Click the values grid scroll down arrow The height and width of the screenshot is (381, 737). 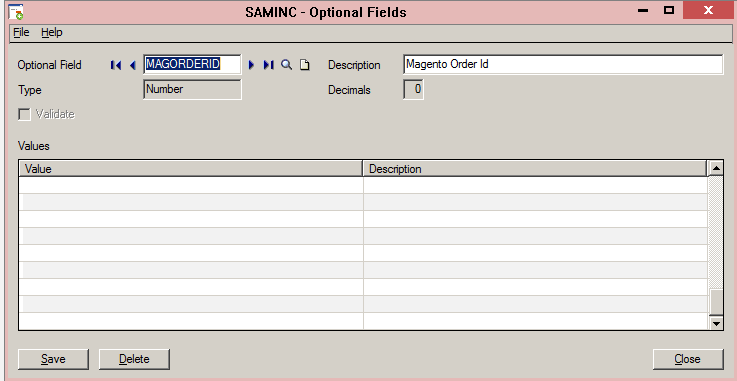tap(716, 323)
